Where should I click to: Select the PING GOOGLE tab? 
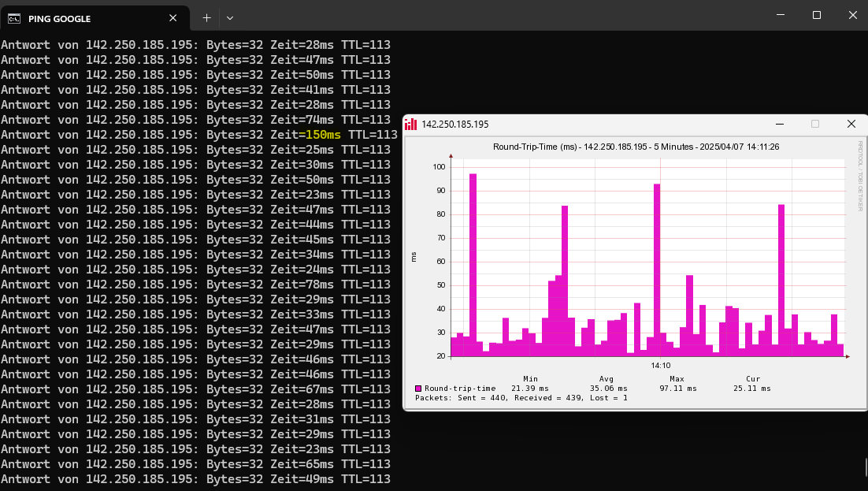click(x=95, y=18)
